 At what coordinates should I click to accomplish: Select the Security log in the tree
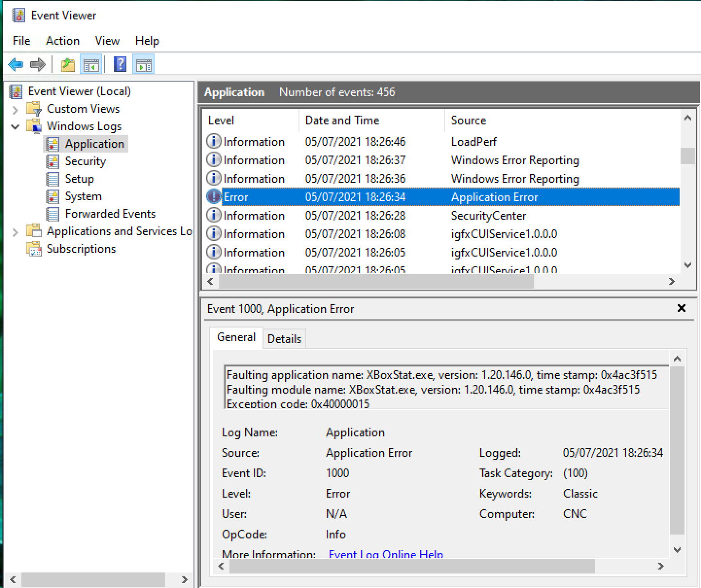tap(85, 161)
